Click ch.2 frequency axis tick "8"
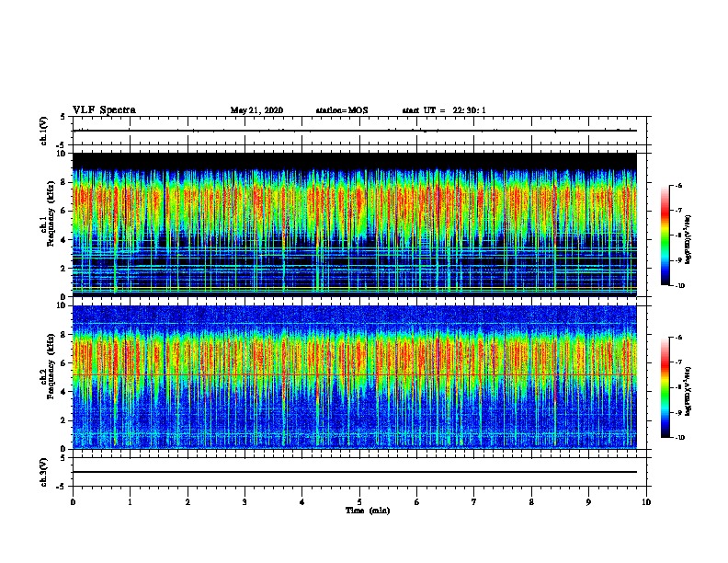 pos(64,335)
